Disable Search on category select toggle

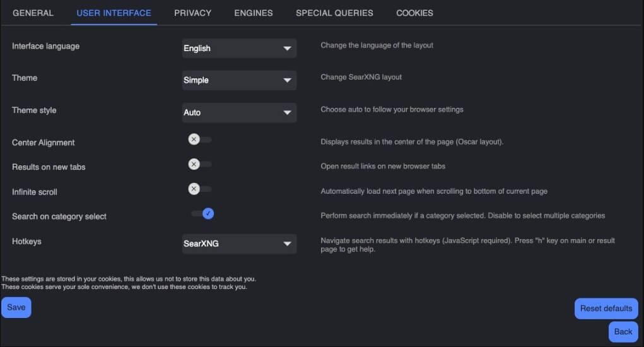203,214
